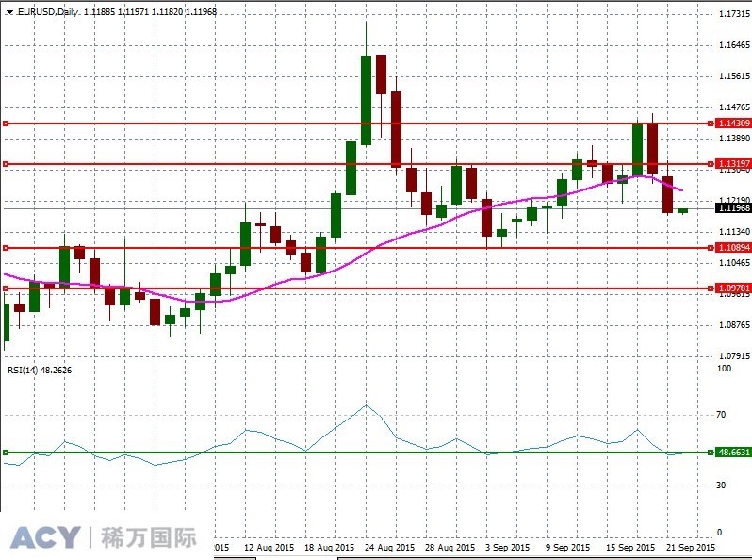Click the 21 Sep 2015 date label
The image size is (752, 560).
tap(691, 548)
